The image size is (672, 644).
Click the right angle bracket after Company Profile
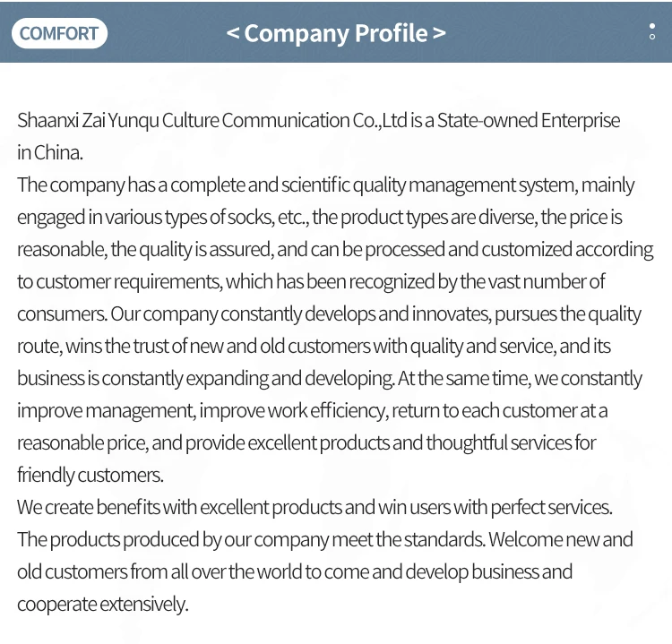pyautogui.click(x=438, y=33)
